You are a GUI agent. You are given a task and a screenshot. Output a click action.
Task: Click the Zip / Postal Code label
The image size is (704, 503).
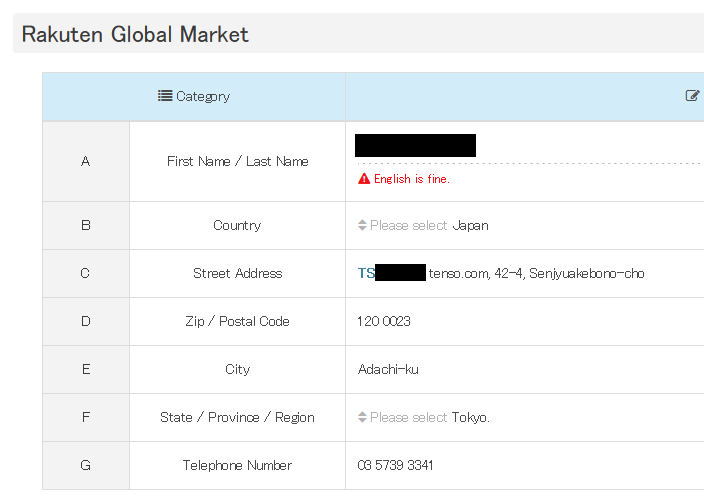pos(238,321)
